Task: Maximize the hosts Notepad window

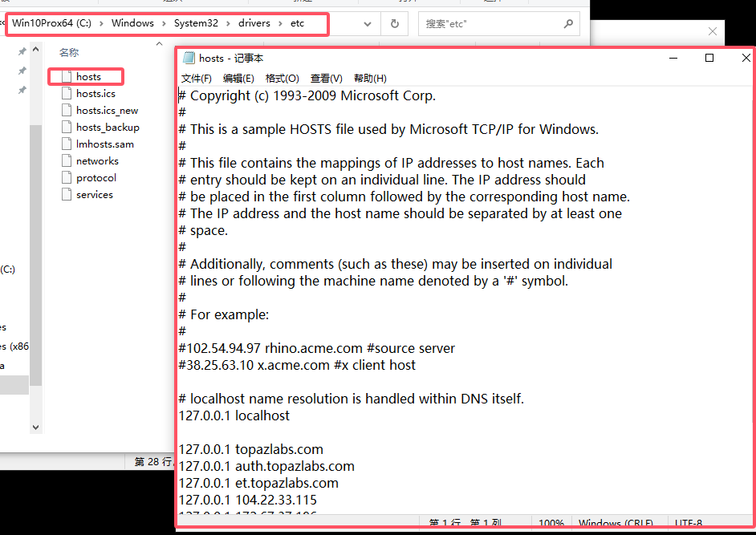Action: (709, 58)
